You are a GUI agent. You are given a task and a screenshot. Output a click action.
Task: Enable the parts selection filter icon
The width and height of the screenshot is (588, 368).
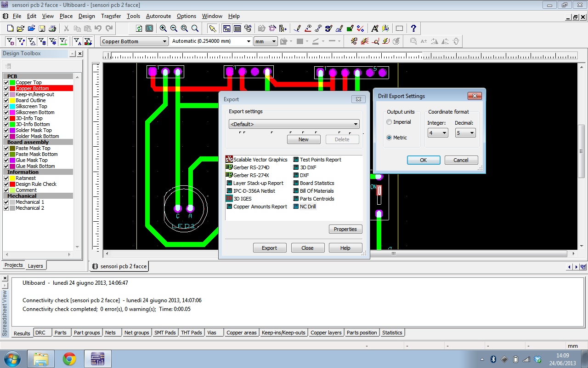[10, 41]
